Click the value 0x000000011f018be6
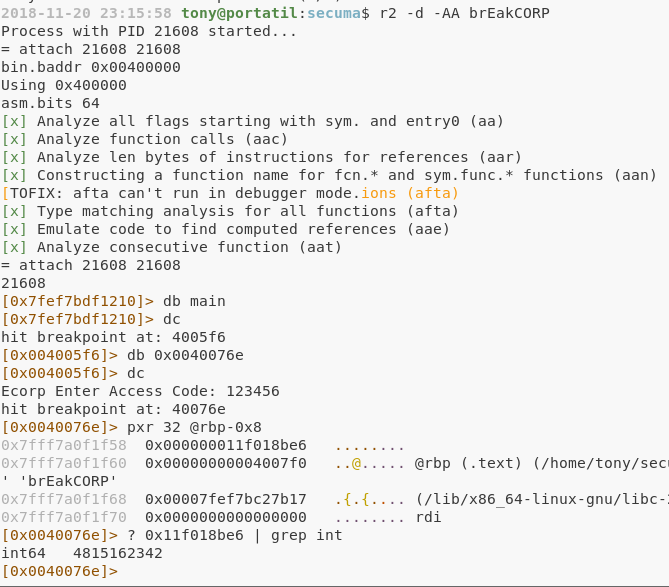This screenshot has height=587, width=669. pos(226,445)
